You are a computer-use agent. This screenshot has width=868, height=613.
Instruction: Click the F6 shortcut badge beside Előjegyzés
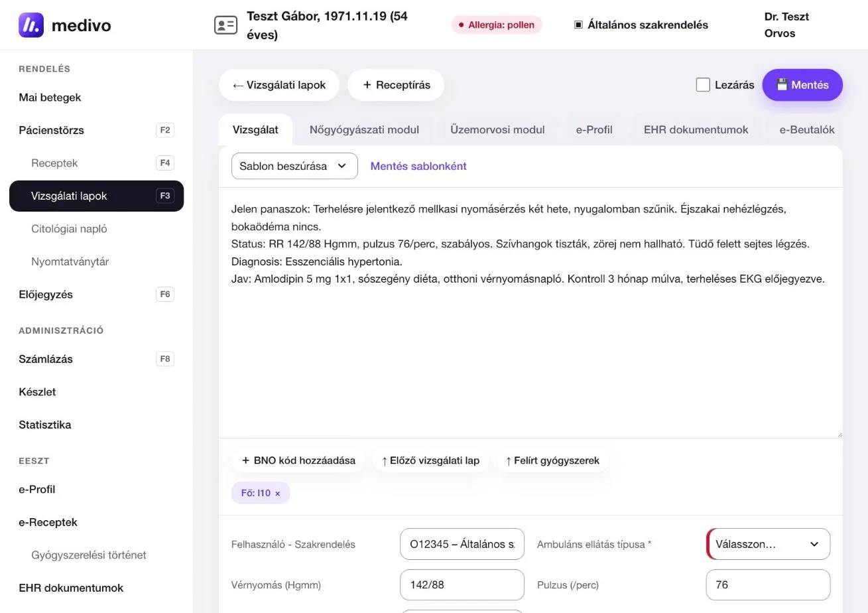[165, 294]
